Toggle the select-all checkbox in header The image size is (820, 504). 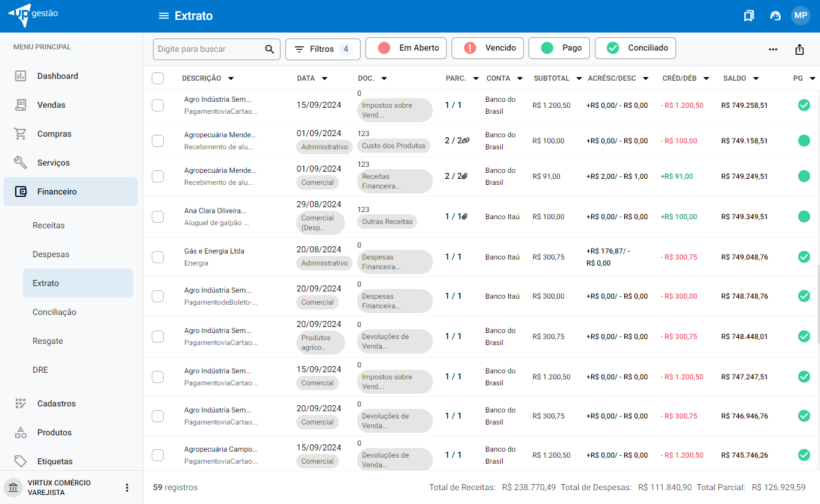click(158, 78)
